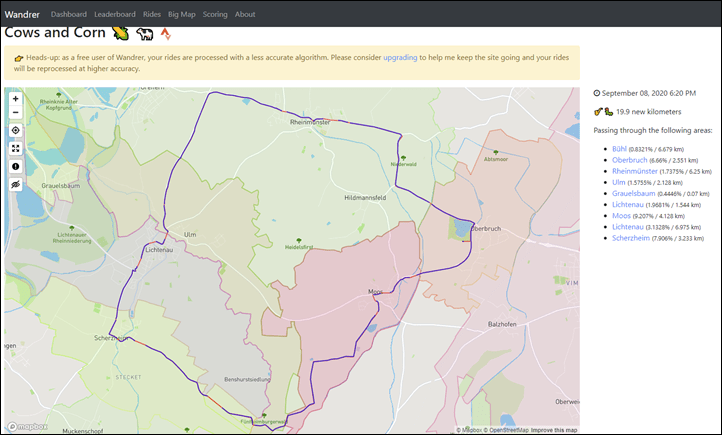Screen dimensions: 722x435
Task: Open the Dashboard menu item
Action: (x=69, y=14)
